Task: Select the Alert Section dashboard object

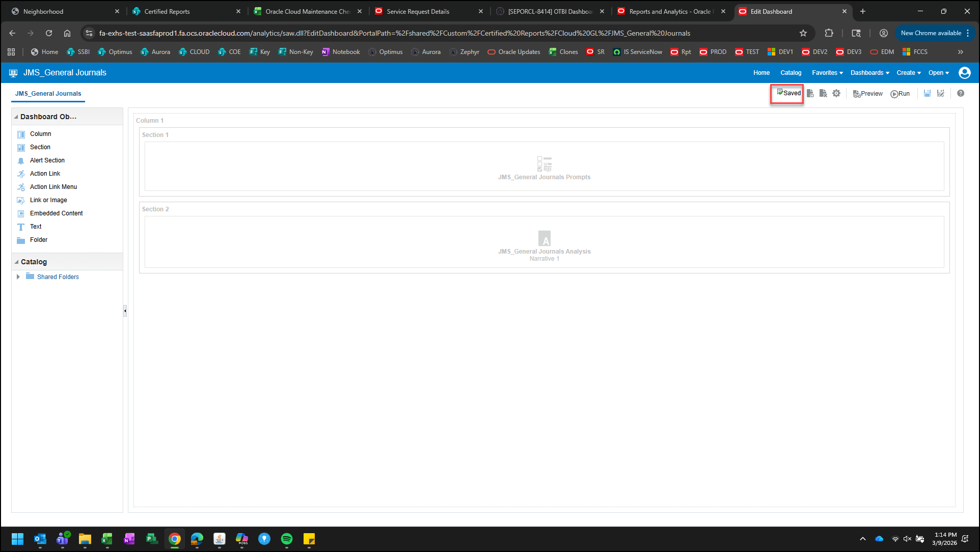Action: [47, 160]
